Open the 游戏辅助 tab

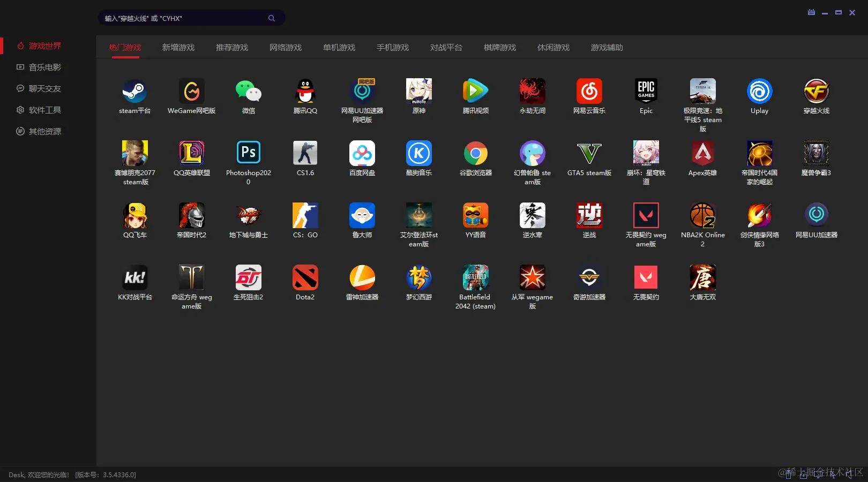point(607,48)
